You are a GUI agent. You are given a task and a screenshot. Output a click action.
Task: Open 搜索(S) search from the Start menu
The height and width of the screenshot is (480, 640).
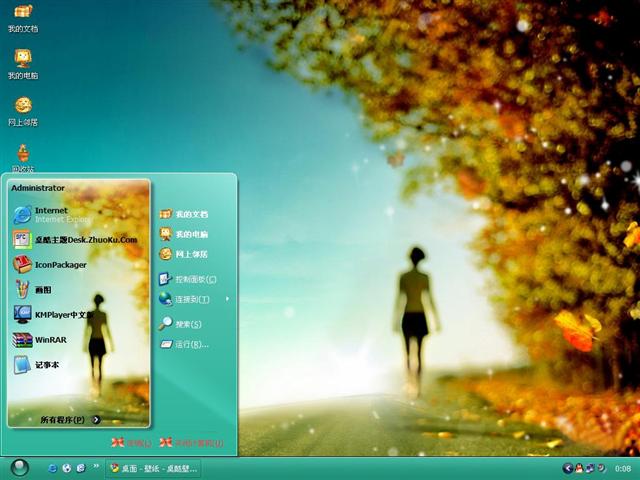[180, 324]
